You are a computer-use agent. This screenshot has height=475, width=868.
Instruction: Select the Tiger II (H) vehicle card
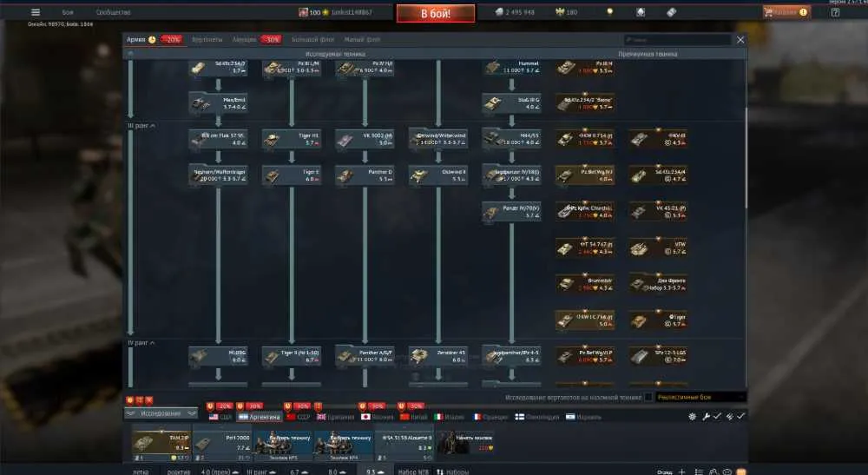tap(291, 356)
